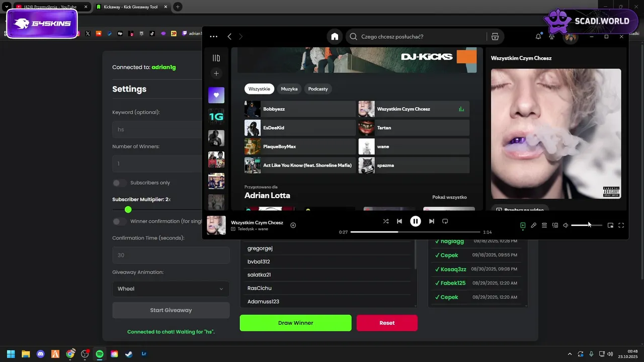Open Steam from the taskbar
This screenshot has height=362, width=644.
(x=129, y=354)
